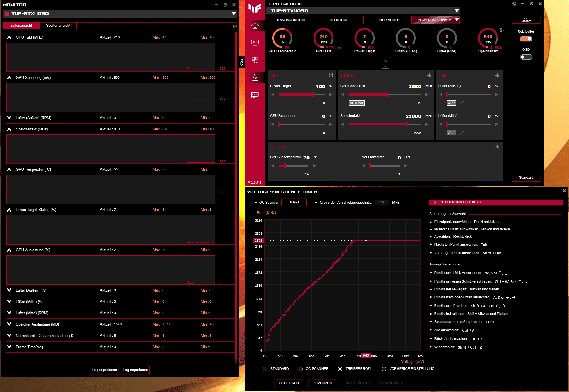The height and width of the screenshot is (392, 569).
Task: Expand Frame Time(ms) graph
Action: pos(9,347)
